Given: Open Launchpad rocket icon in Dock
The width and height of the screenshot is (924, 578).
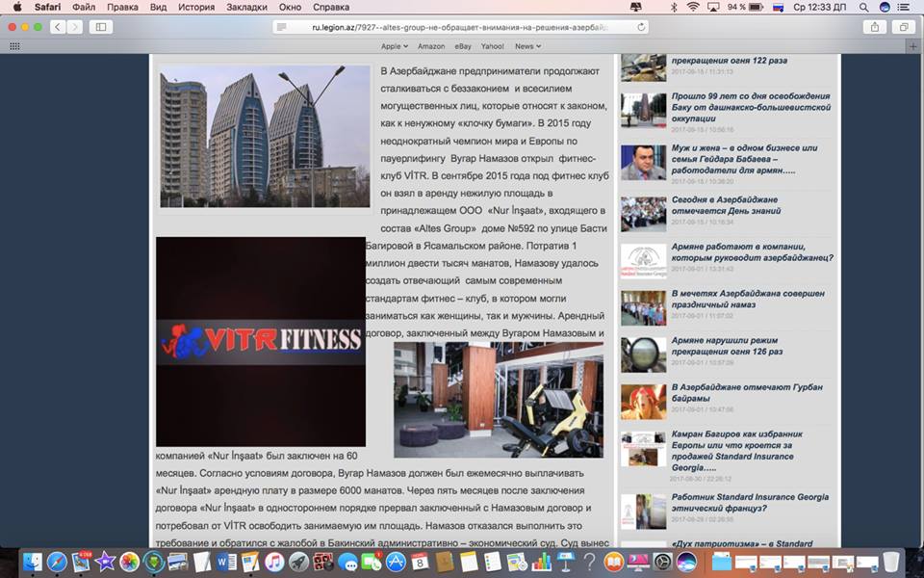Looking at the screenshot, I should point(298,562).
